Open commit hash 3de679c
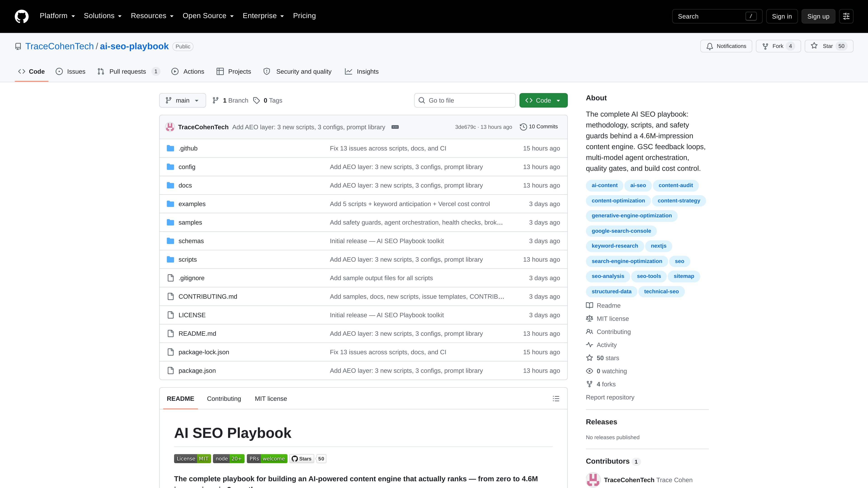The width and height of the screenshot is (868, 488). (465, 127)
